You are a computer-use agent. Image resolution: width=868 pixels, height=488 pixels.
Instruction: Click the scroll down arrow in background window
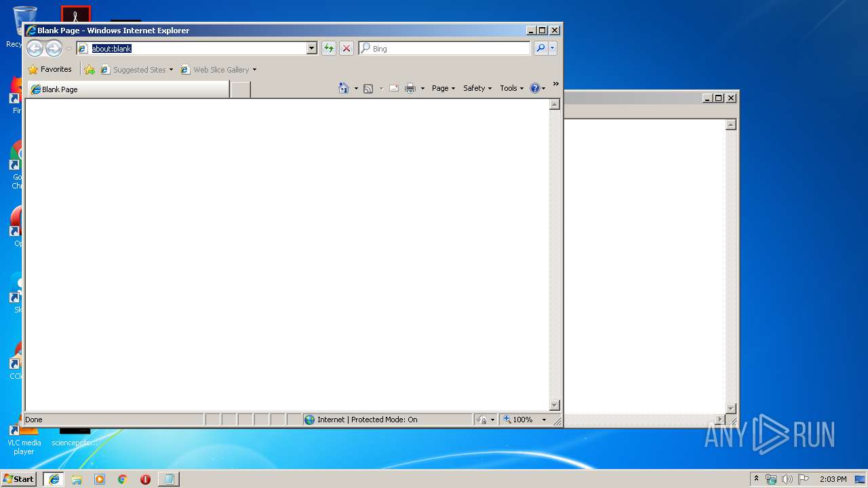coord(731,408)
